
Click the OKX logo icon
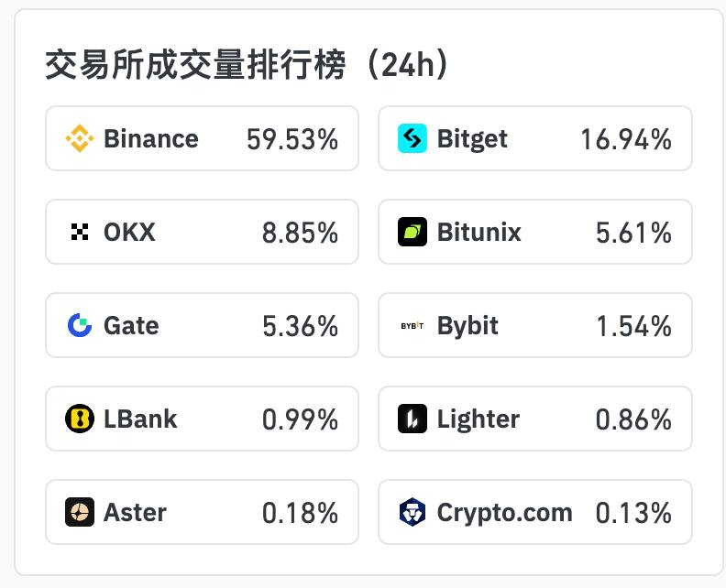pos(80,233)
